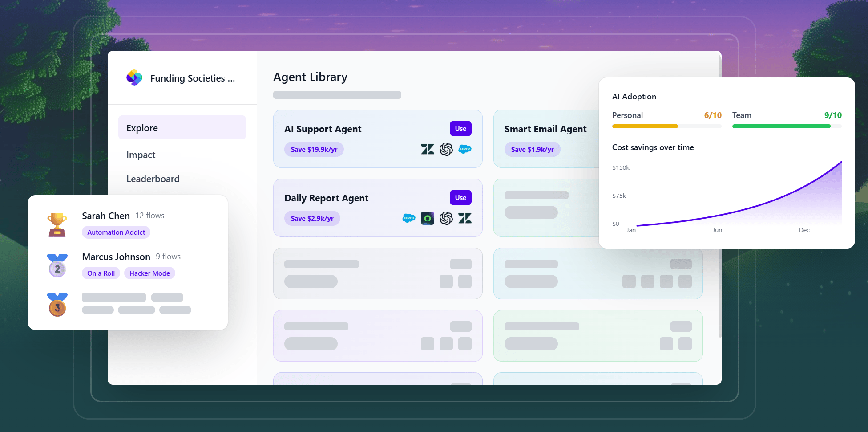This screenshot has width=868, height=432.
Task: Click the Funding Societies logo icon
Action: tap(134, 77)
